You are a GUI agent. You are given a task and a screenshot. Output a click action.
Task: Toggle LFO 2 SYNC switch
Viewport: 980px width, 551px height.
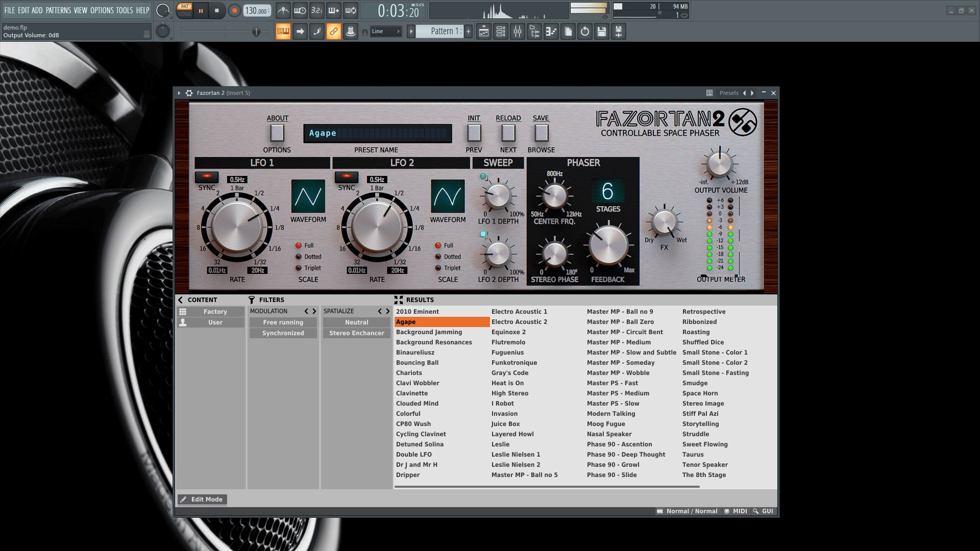[347, 177]
